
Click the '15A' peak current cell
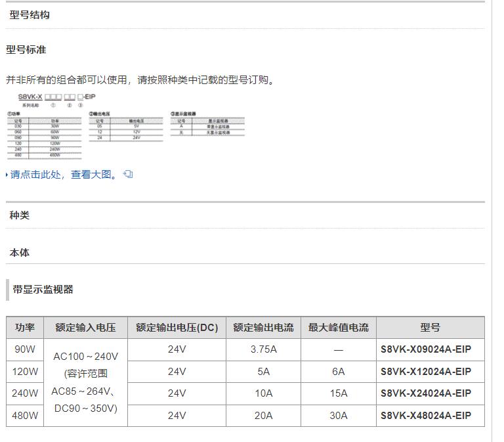pos(339,393)
